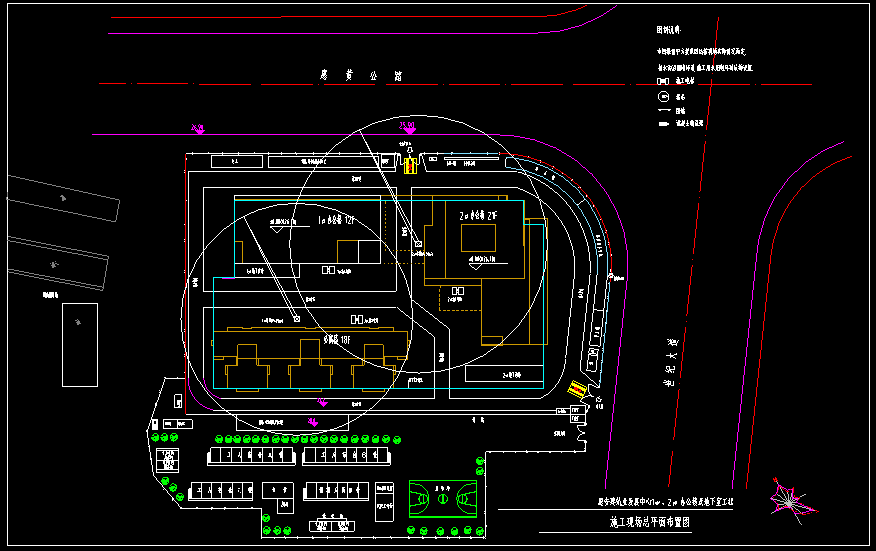Select the construction elevator symbol below the 2# building

click(458, 291)
